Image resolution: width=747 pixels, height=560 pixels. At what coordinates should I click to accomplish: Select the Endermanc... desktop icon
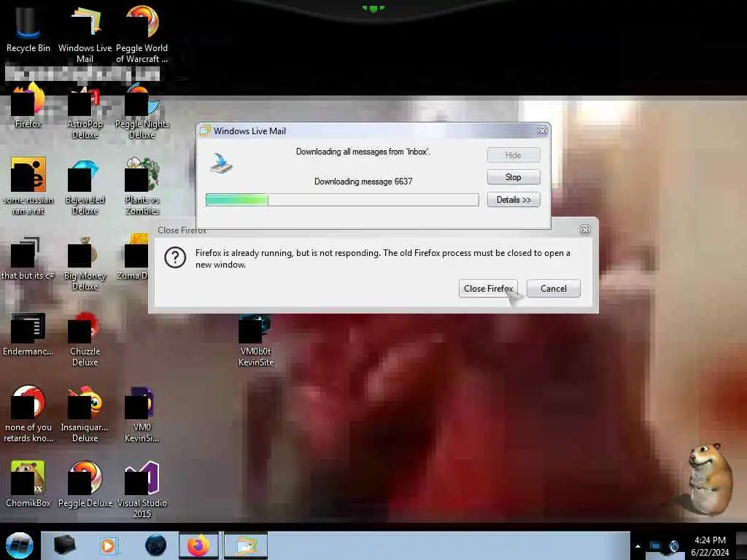(28, 334)
